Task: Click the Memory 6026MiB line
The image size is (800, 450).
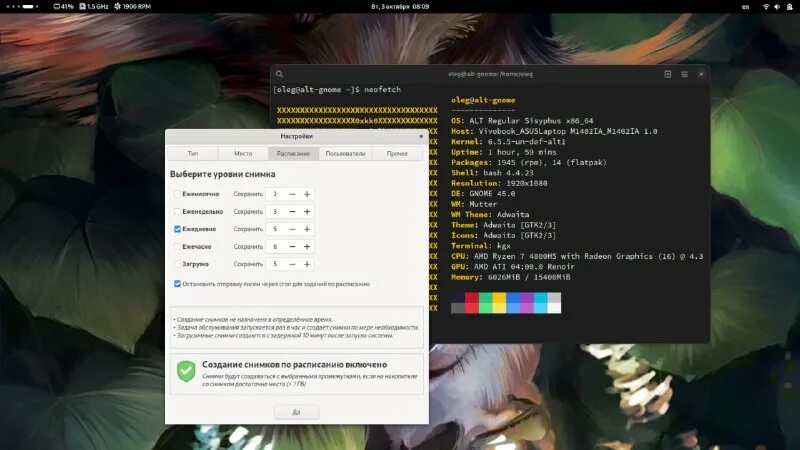Action: coord(511,277)
